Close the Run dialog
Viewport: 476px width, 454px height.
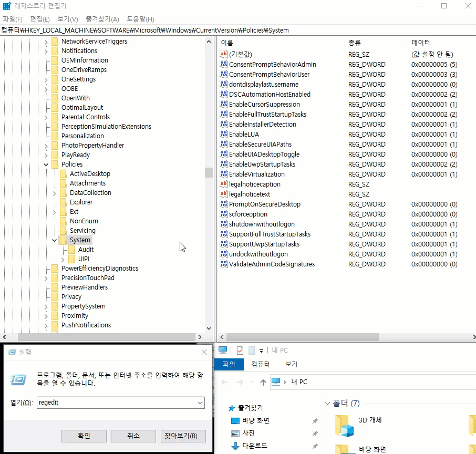204,352
